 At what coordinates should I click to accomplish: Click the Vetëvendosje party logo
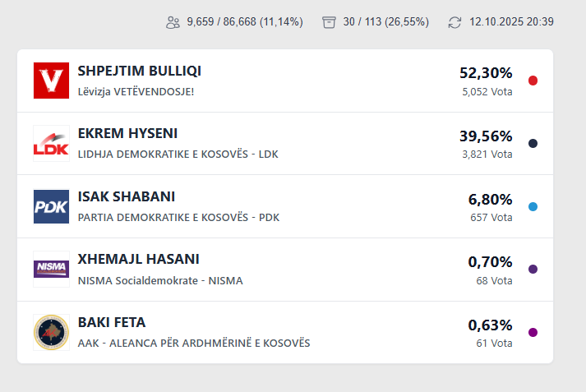[51, 81]
